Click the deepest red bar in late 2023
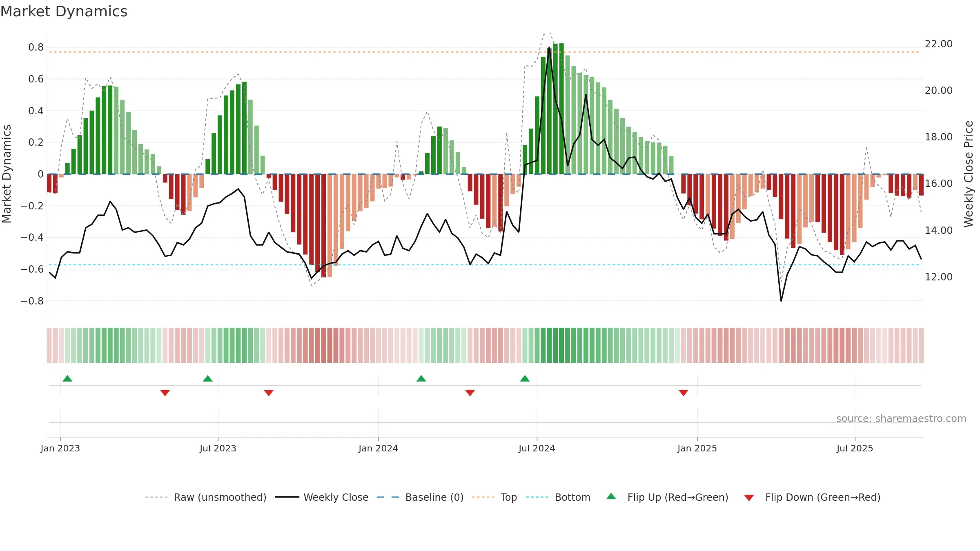The width and height of the screenshot is (980, 551). pos(323,226)
